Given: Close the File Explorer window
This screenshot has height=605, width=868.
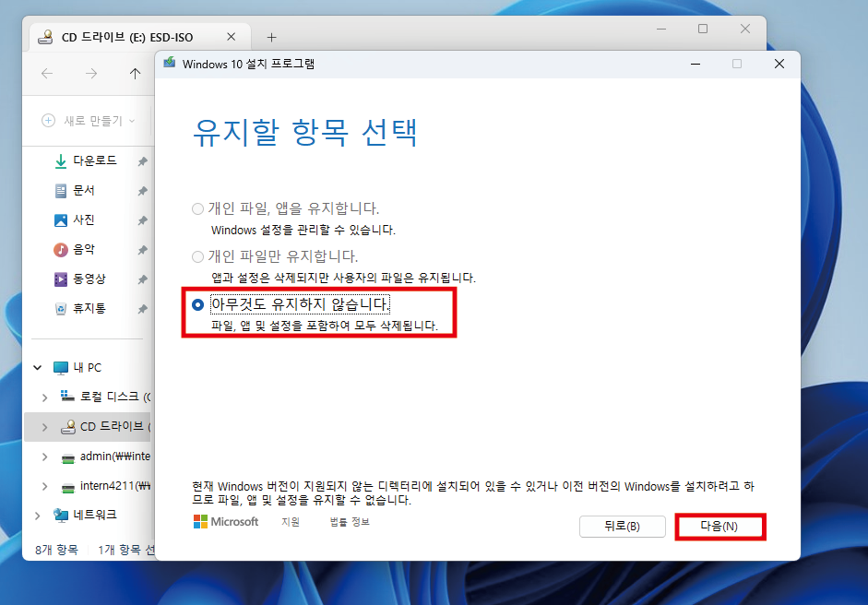Looking at the screenshot, I should (745, 29).
